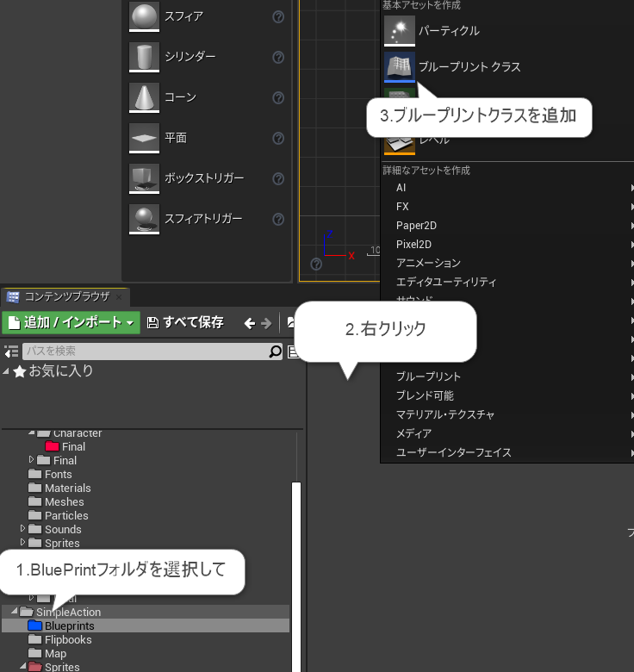The height and width of the screenshot is (672, 634).
Task: Open the ユーザーインターフェイス submenu
Action: tap(507, 452)
